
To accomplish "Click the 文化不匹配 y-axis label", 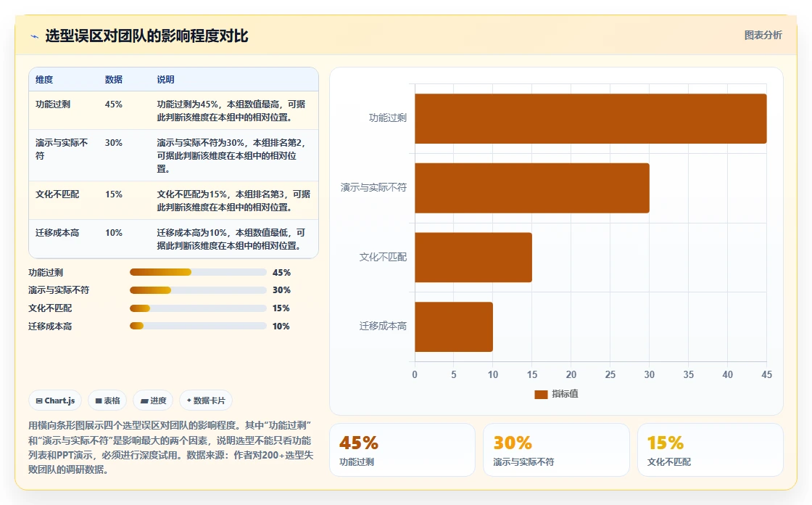I will tap(383, 257).
